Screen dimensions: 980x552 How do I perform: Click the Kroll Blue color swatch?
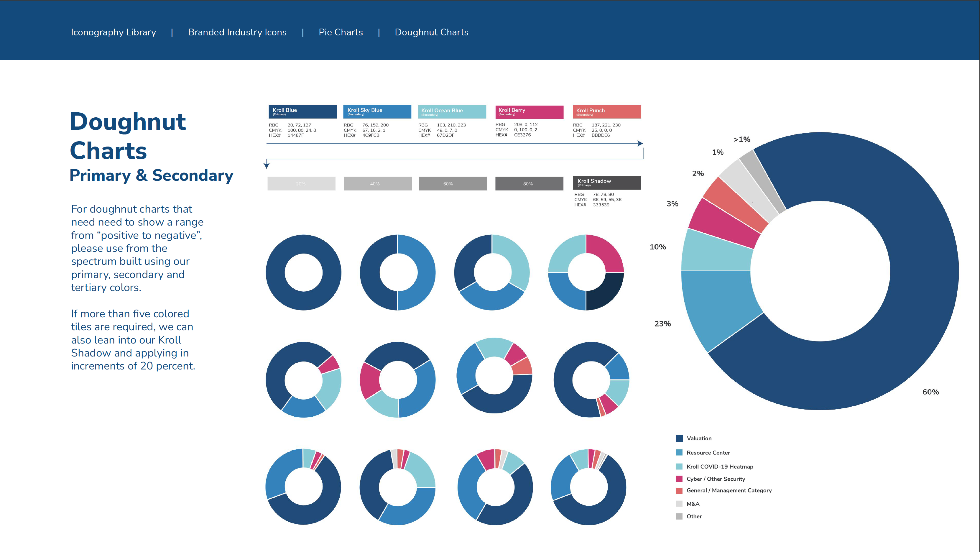[x=302, y=112]
